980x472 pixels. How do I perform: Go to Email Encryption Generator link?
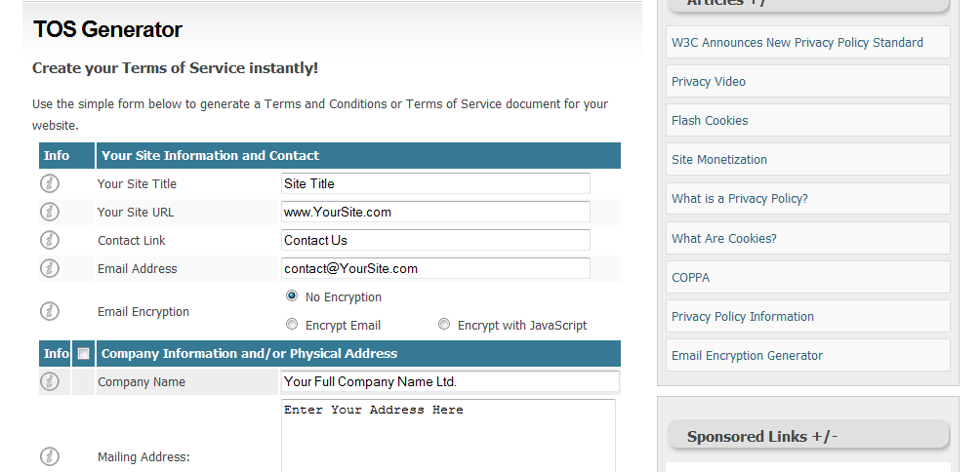(x=747, y=355)
